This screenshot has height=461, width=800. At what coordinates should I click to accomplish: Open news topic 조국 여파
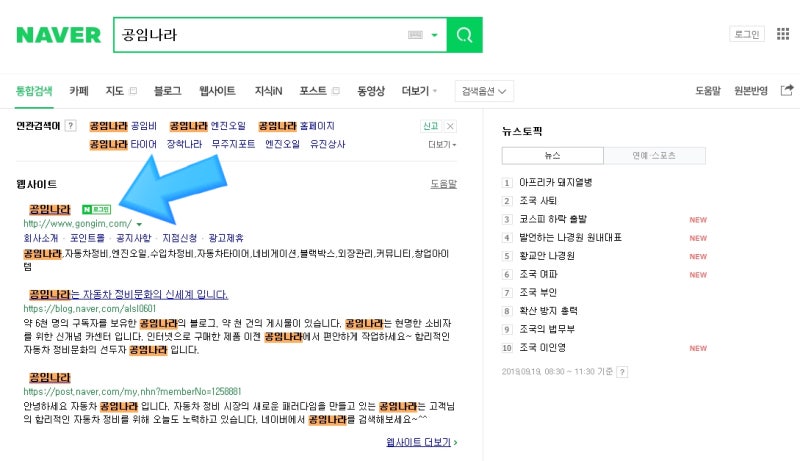pyautogui.click(x=538, y=274)
